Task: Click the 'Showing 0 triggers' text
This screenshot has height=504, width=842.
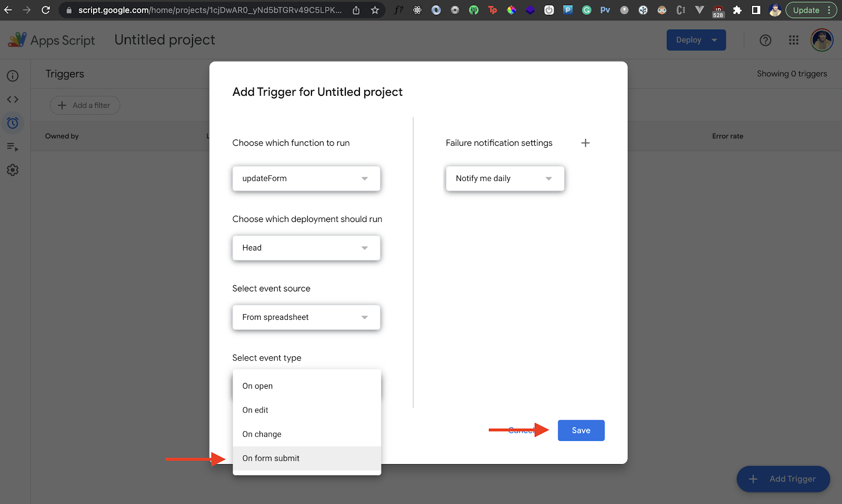Action: [792, 74]
